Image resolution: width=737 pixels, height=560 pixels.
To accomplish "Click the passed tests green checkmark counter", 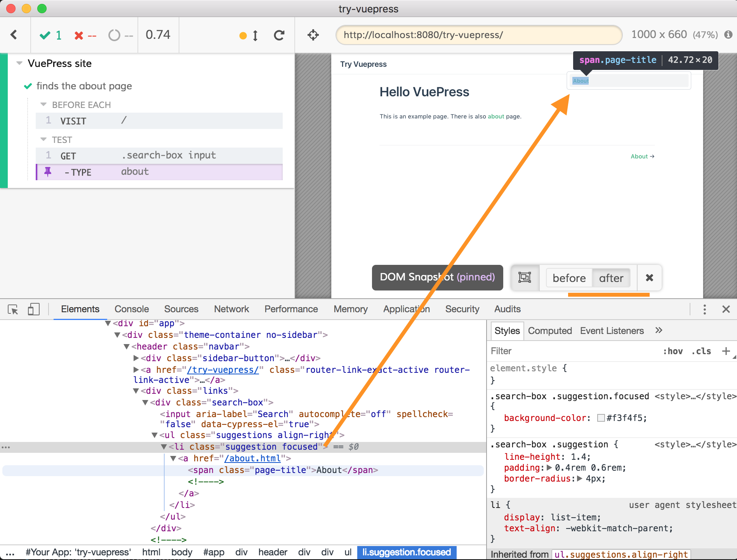I will tap(50, 35).
